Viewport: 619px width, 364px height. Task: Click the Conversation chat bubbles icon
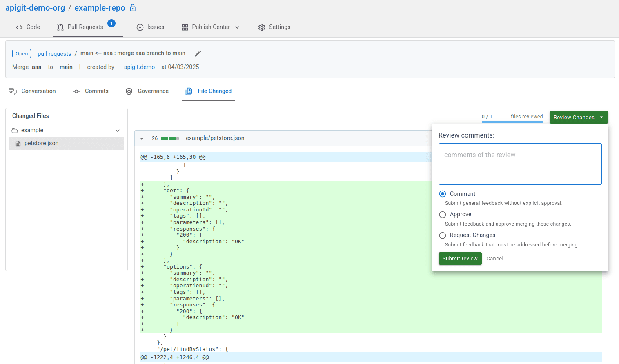coord(13,91)
